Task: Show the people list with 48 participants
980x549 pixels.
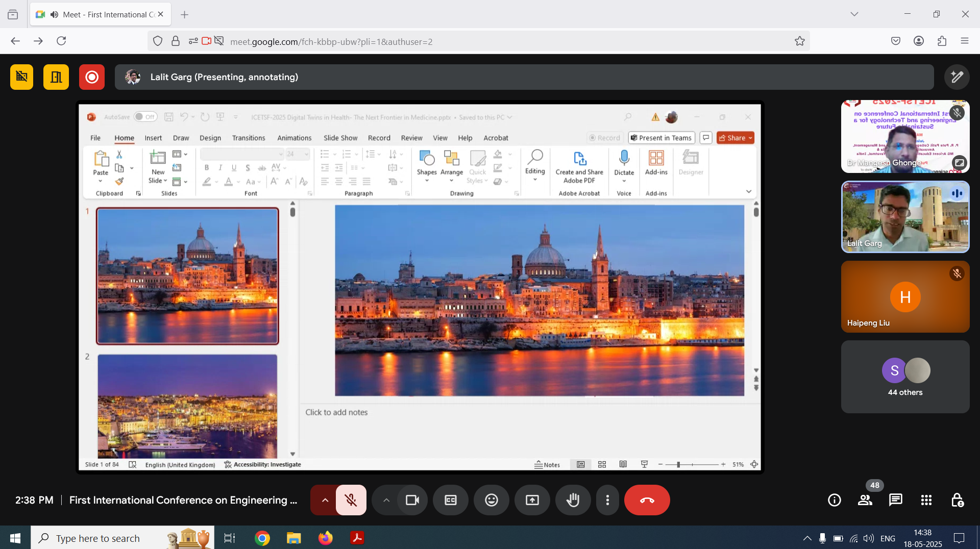Action: point(865,500)
